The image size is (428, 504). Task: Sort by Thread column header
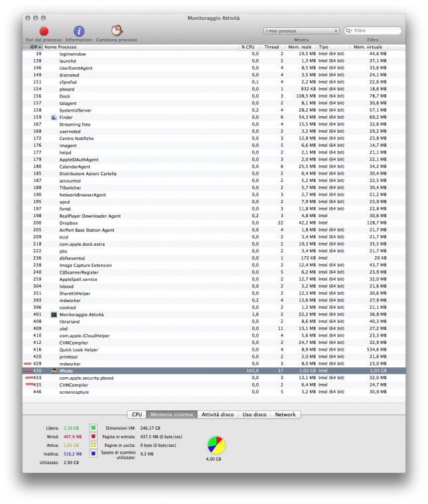pyautogui.click(x=272, y=47)
